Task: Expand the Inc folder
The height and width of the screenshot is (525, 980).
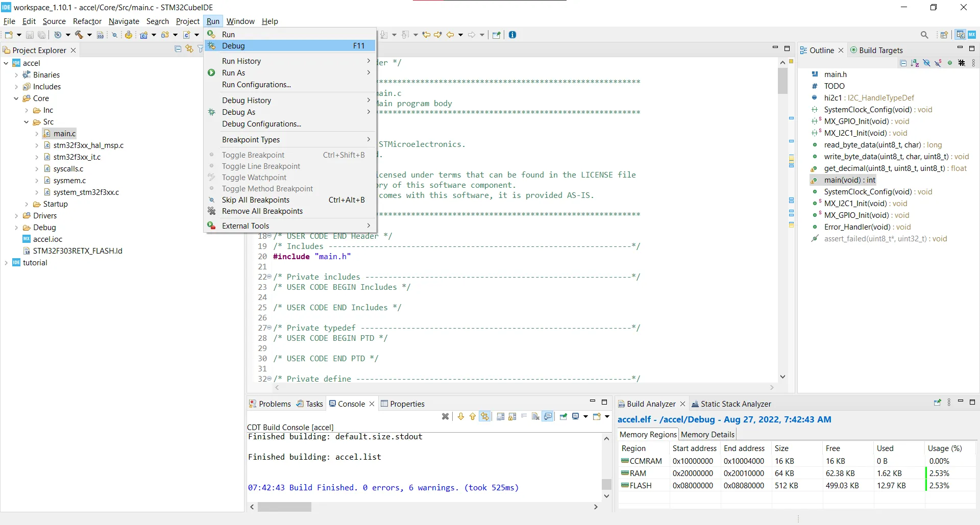Action: [27, 110]
